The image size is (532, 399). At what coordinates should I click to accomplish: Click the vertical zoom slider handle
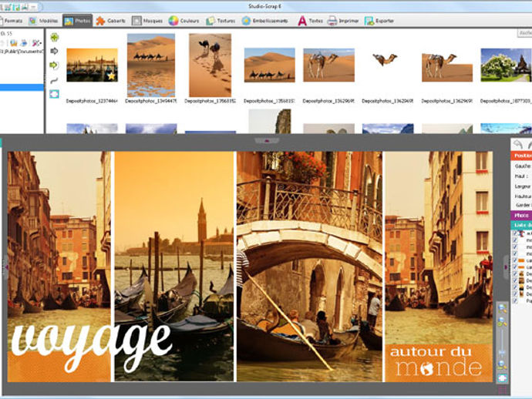502,353
